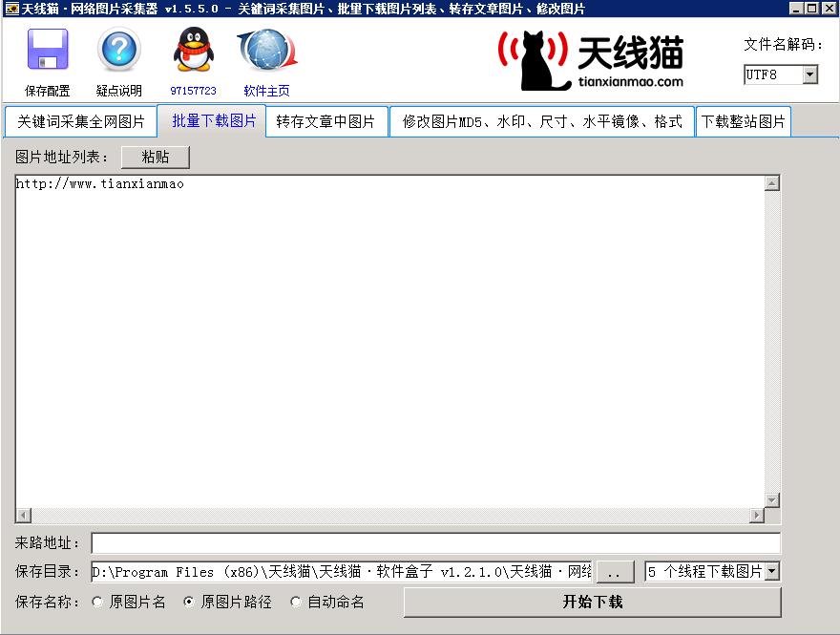Switch to the 批量下载图片 tab
The width and height of the screenshot is (840, 635).
[214, 120]
